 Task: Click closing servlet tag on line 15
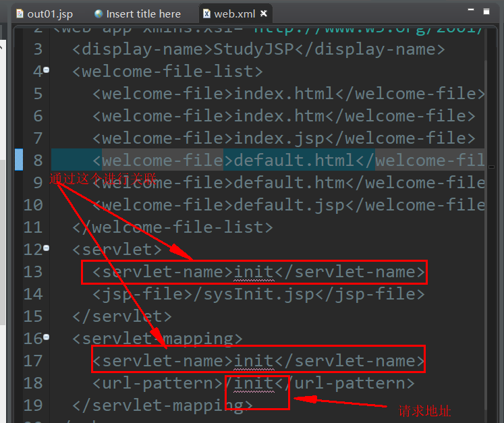coord(122,316)
